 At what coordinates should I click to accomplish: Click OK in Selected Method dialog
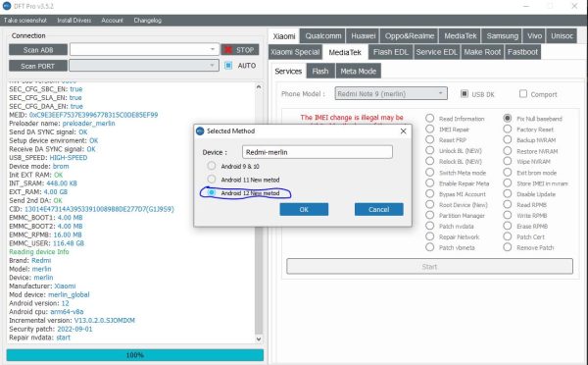(x=304, y=209)
